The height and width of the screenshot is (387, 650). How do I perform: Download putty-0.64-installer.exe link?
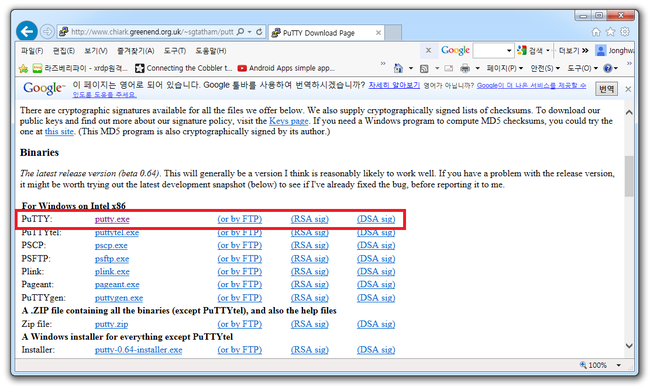click(x=138, y=349)
